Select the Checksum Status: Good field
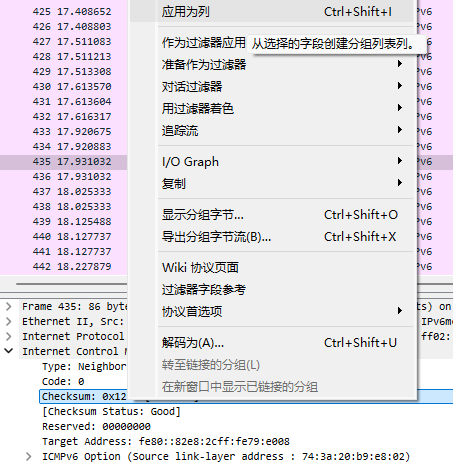 click(x=111, y=411)
